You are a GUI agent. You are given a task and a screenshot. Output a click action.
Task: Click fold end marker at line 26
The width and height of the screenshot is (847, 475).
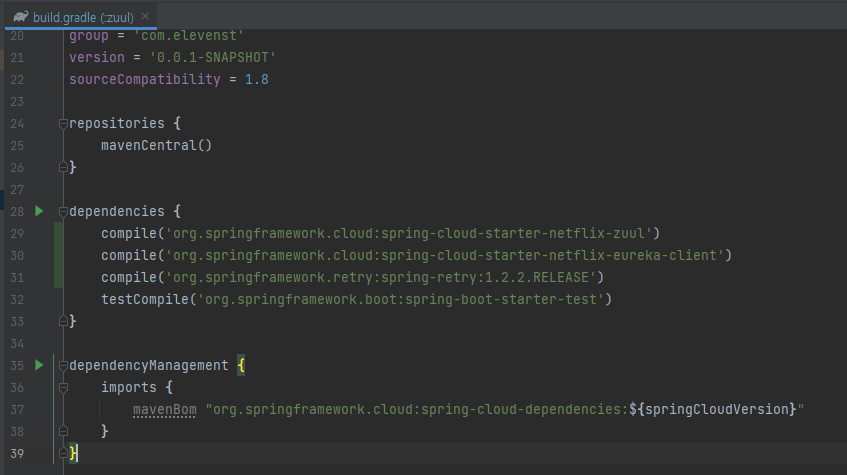pyautogui.click(x=63, y=168)
